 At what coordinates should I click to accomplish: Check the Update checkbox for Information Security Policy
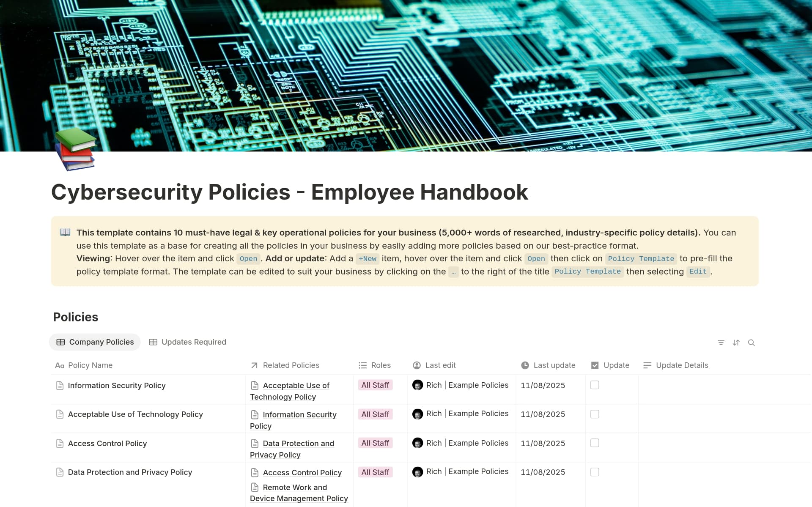pos(595,385)
